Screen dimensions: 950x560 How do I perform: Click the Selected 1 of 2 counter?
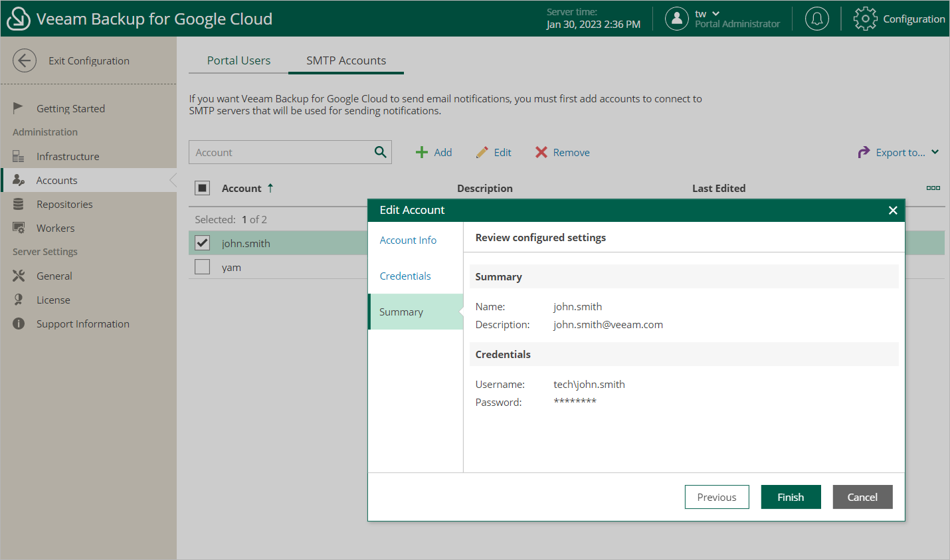pyautogui.click(x=231, y=219)
